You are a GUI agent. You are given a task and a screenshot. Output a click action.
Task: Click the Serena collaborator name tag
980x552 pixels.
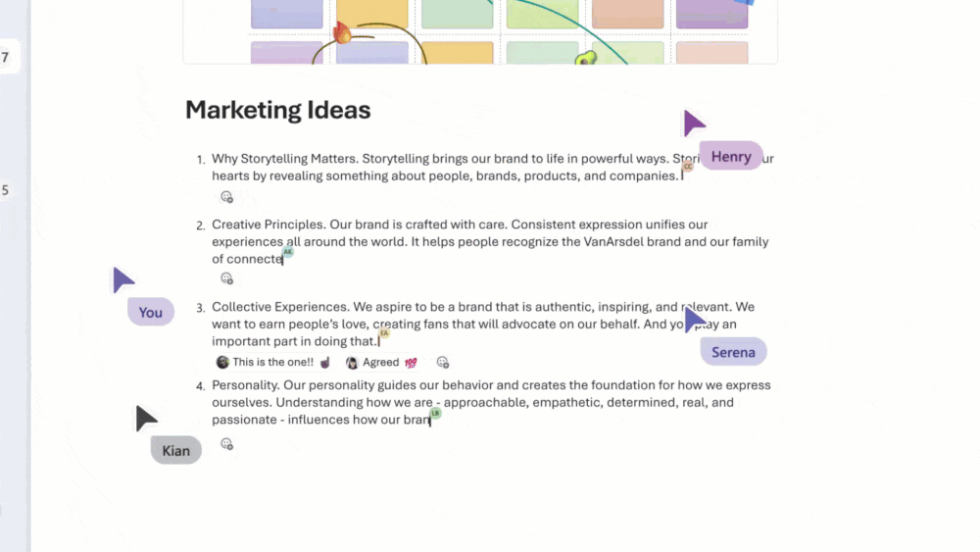coord(733,352)
